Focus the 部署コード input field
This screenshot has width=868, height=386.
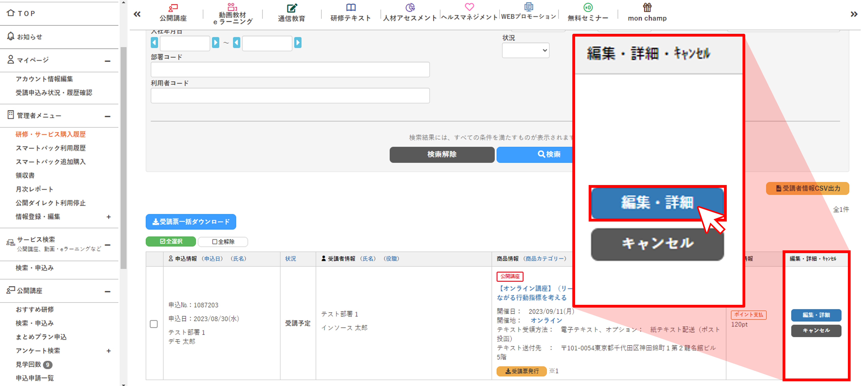point(290,69)
